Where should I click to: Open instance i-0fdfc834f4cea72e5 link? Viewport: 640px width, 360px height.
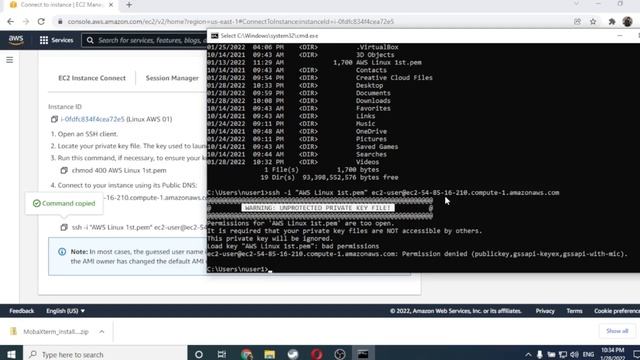[93, 119]
